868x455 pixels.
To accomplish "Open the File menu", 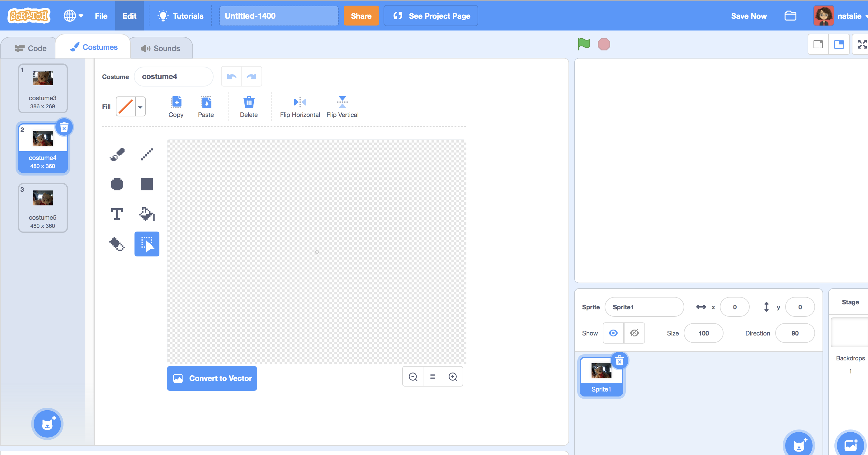I will pyautogui.click(x=101, y=16).
